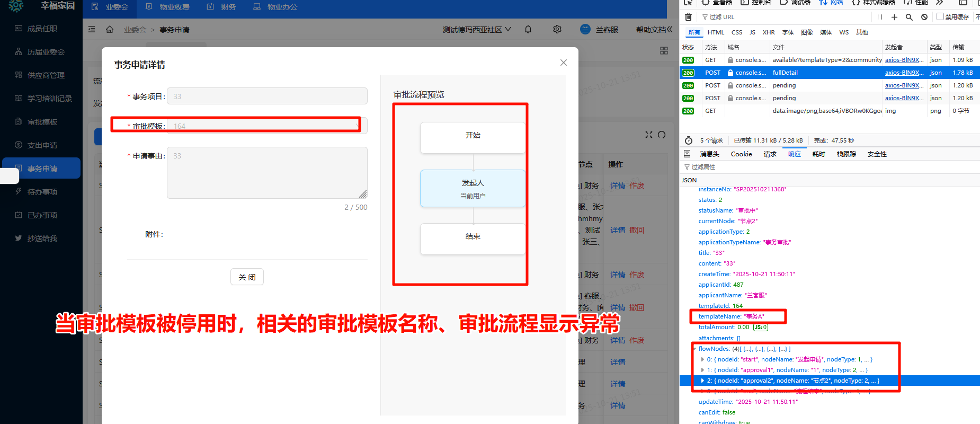Clear the network request list with trash icon
Image resolution: width=980 pixels, height=424 pixels.
(x=688, y=17)
